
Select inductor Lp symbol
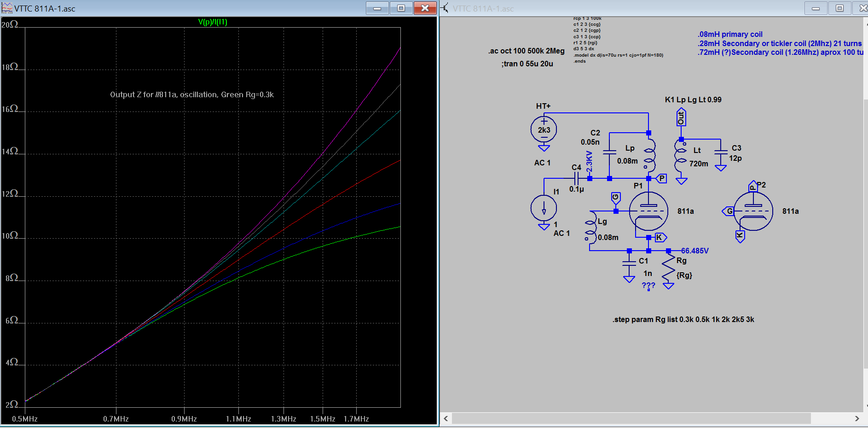649,157
